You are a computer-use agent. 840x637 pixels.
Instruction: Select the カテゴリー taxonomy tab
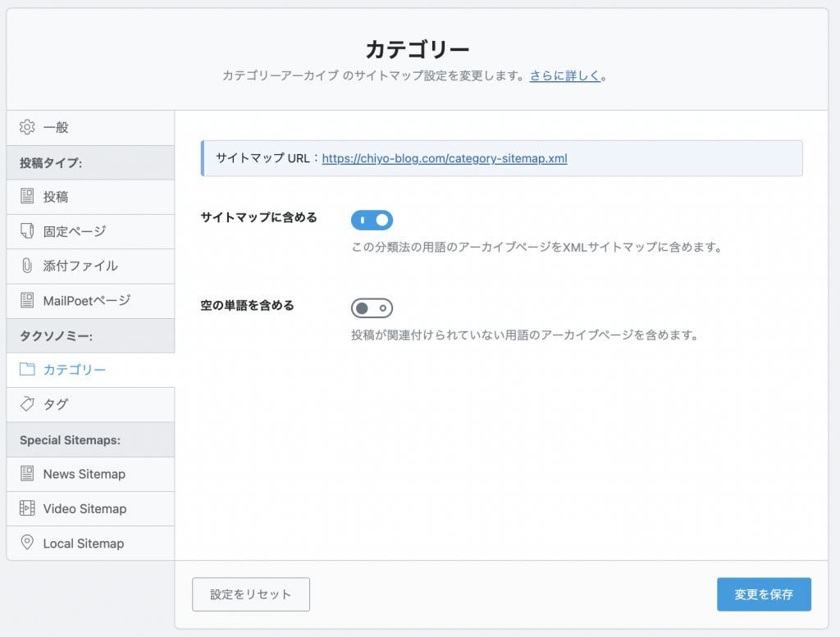[90, 370]
